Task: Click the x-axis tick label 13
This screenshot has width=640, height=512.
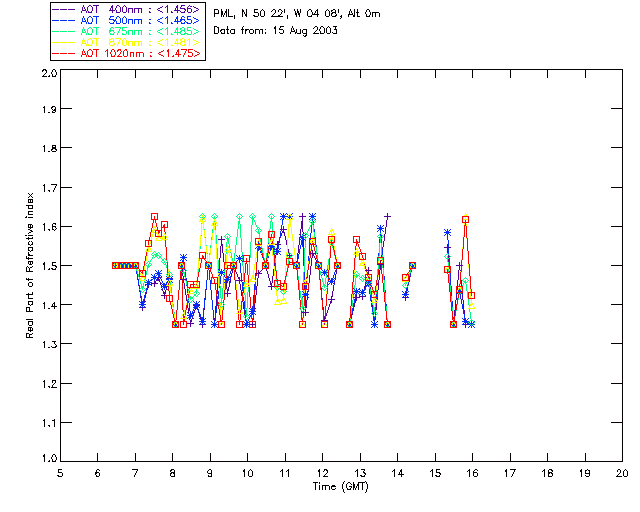Action: 360,473
